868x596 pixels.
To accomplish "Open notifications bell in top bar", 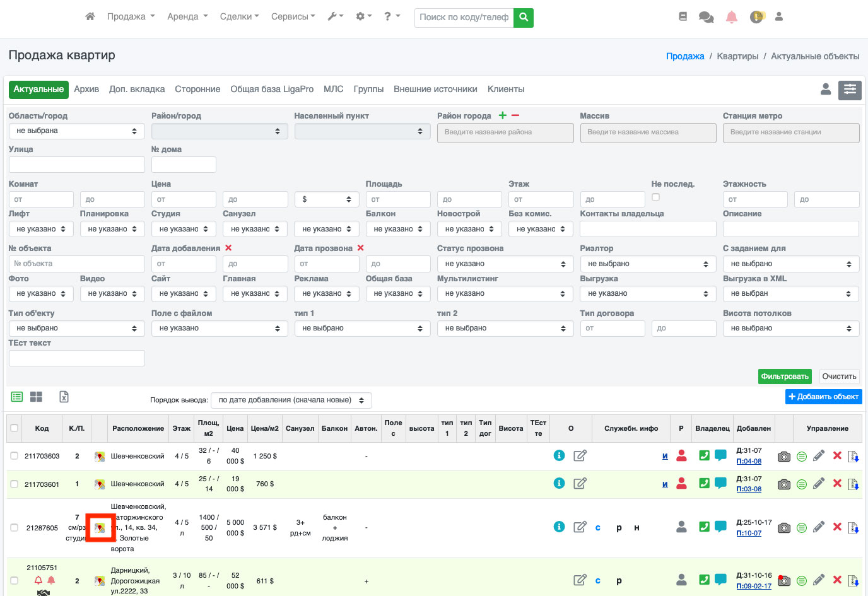I will tap(731, 17).
